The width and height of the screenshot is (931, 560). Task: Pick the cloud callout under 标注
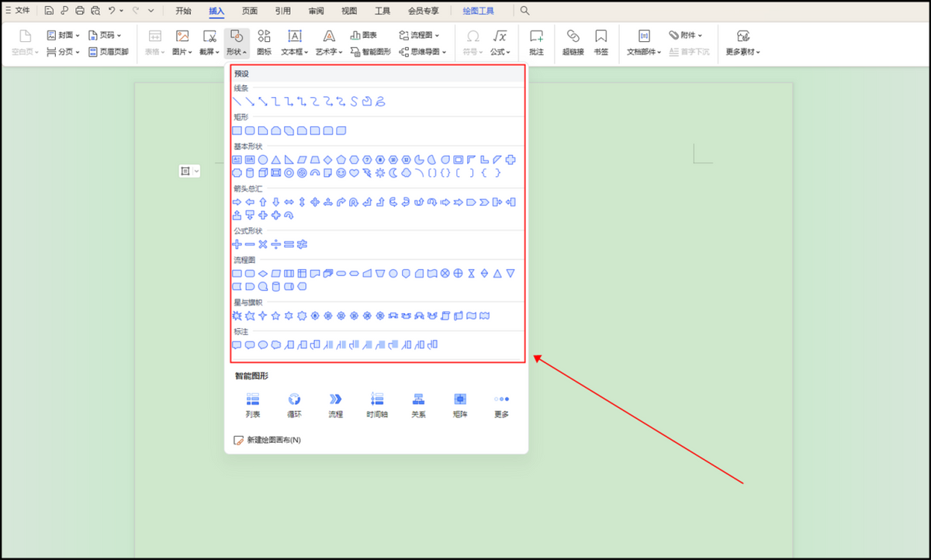coord(275,344)
